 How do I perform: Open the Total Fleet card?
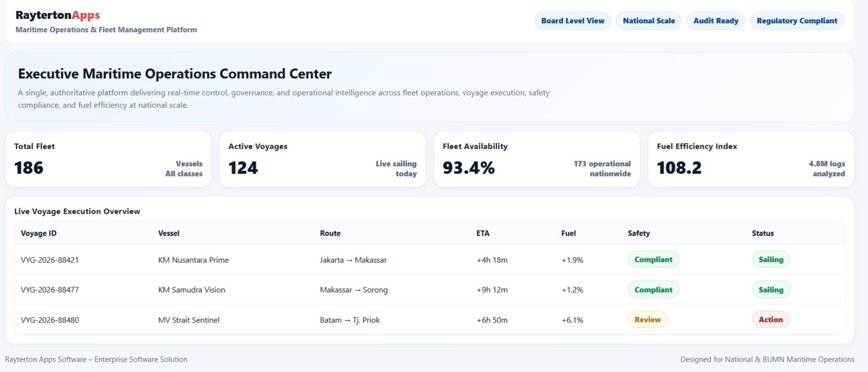[x=108, y=159]
